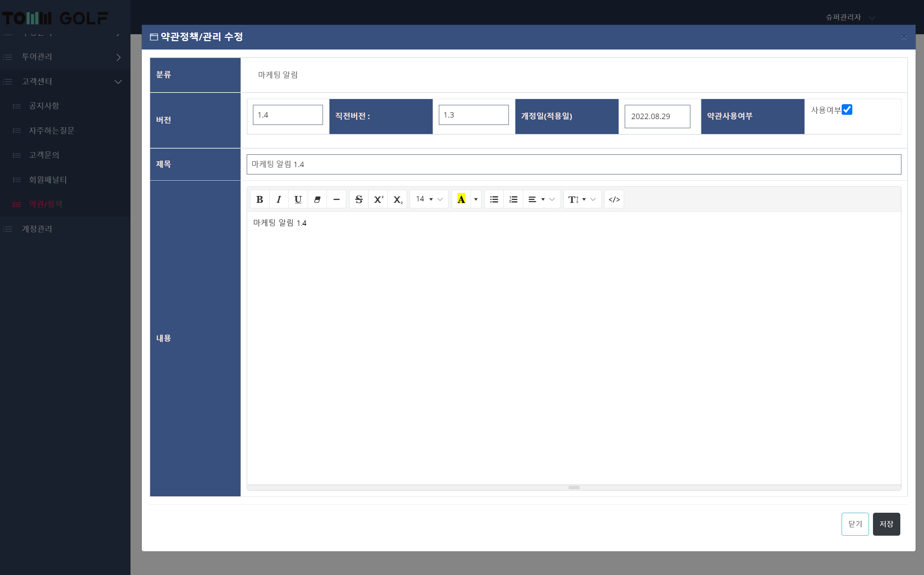Switch to code view in editor
The image size is (924, 575).
(x=614, y=199)
